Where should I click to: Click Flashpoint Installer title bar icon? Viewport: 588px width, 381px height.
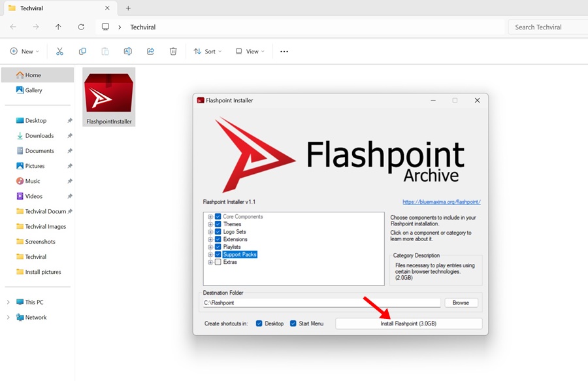click(x=201, y=100)
